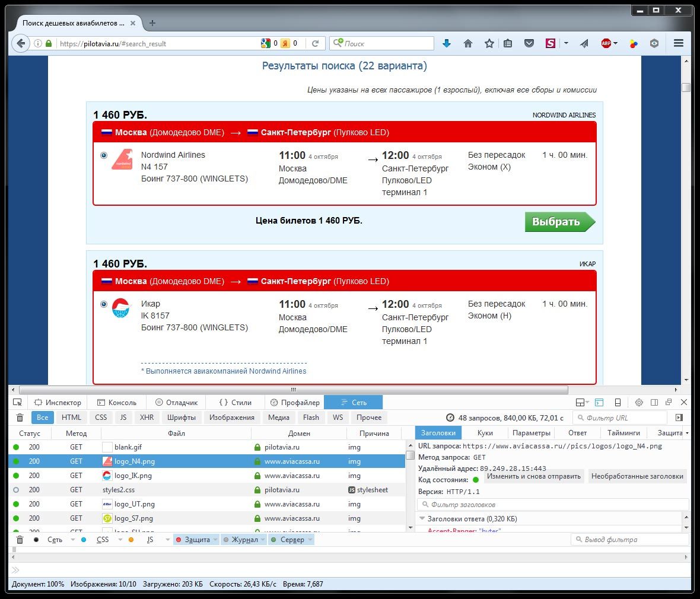Screen dimensions: 700x599
Task: Activate the devtools element picker icon
Action: 17,402
